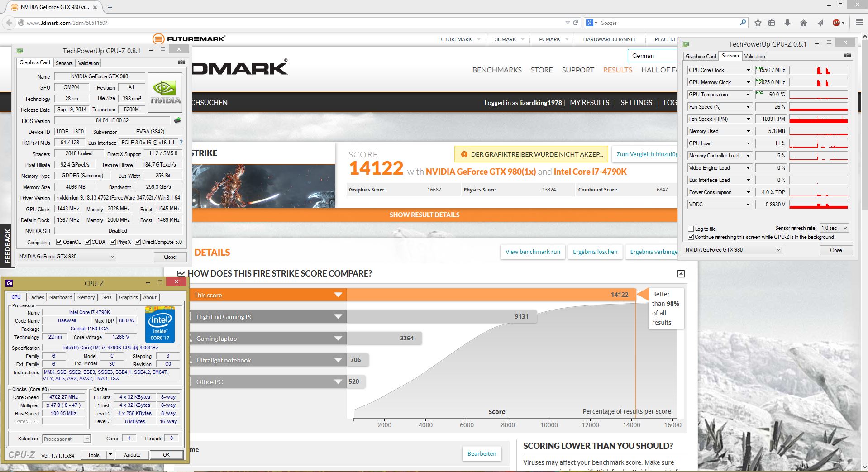Click the warning icon in driver notice
This screenshot has width=868, height=472.
pos(464,154)
